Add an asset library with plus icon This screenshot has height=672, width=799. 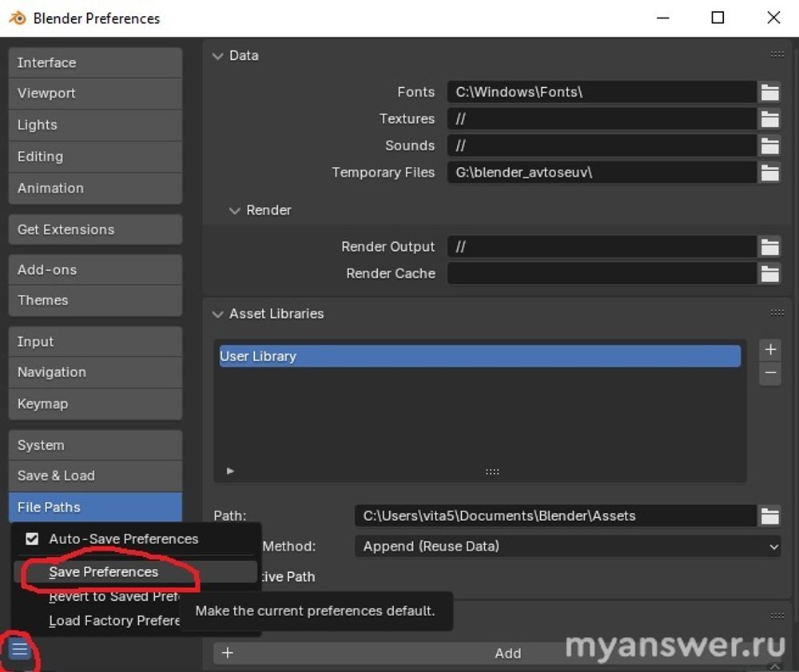click(770, 350)
